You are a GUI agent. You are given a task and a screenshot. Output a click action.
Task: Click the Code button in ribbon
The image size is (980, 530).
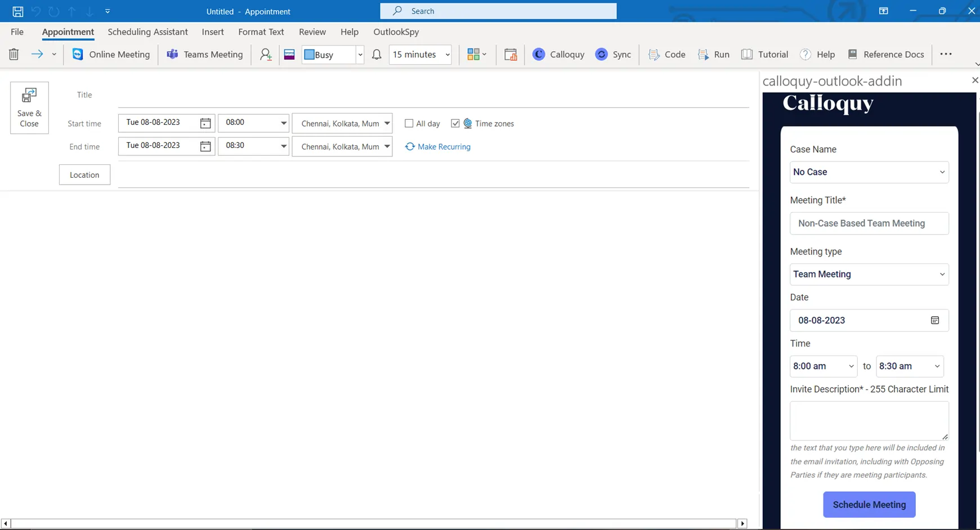pos(667,55)
